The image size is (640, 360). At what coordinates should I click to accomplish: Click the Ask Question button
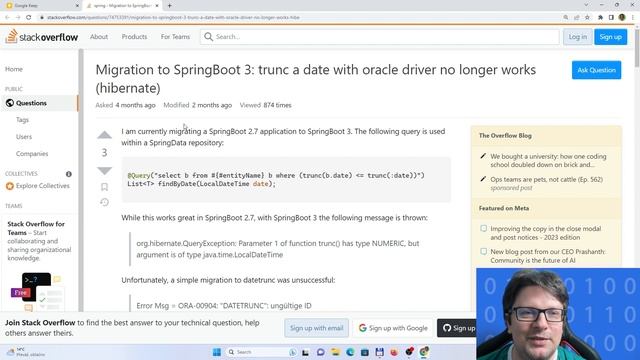click(x=596, y=70)
